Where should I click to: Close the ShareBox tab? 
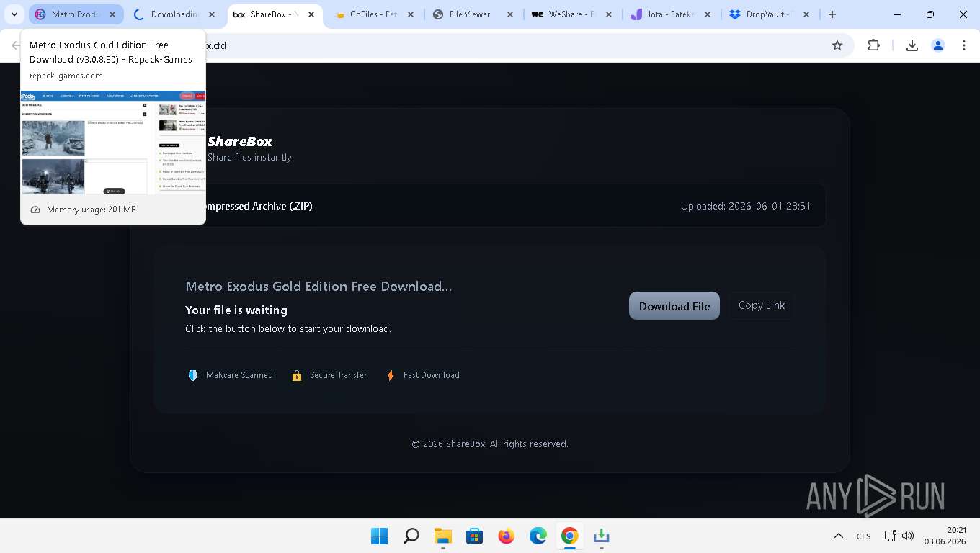coord(311,14)
